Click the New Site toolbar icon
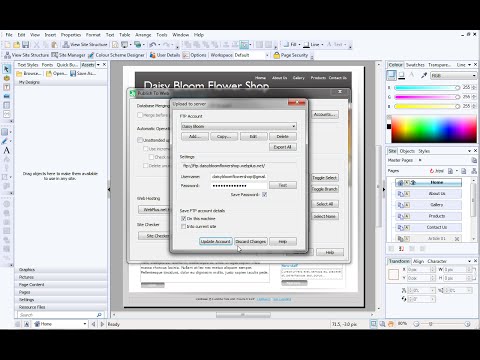 [x=7, y=45]
